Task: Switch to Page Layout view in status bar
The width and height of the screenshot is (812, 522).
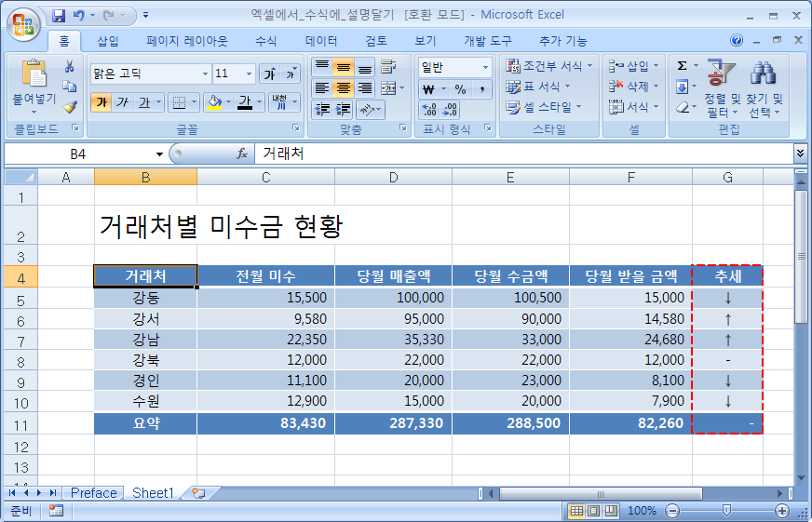Action: click(594, 511)
